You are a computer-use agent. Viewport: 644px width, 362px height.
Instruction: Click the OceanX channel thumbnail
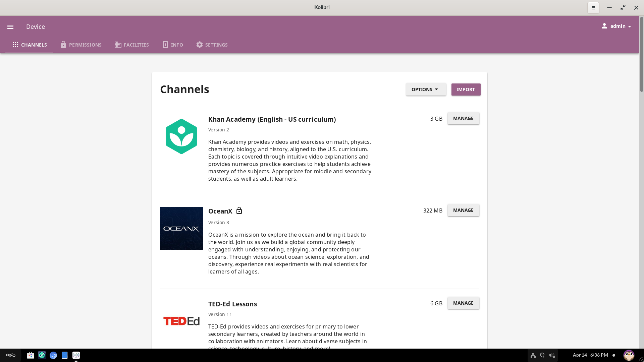point(181,228)
